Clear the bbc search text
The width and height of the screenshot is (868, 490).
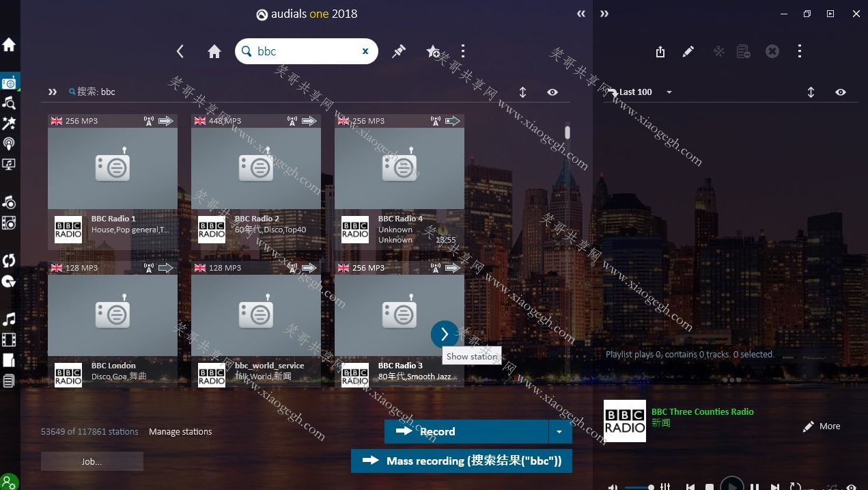click(x=365, y=51)
